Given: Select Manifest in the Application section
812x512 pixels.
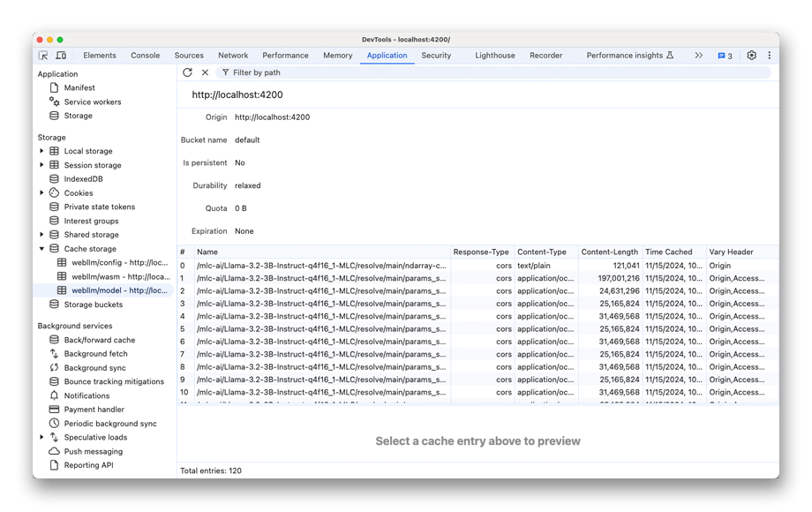Looking at the screenshot, I should (x=79, y=87).
